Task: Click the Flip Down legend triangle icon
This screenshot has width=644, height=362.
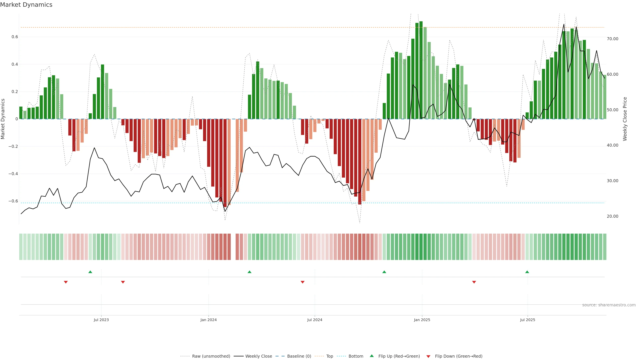Action: (x=428, y=356)
